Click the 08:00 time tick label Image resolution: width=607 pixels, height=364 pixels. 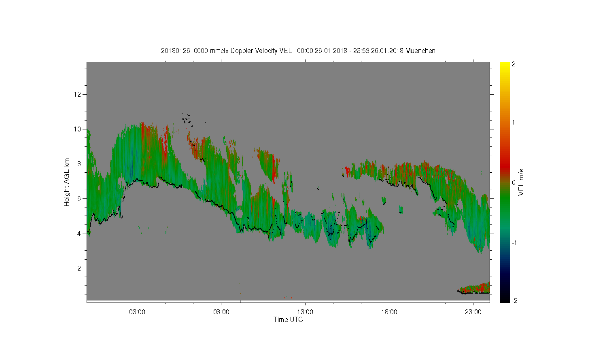[221, 312]
